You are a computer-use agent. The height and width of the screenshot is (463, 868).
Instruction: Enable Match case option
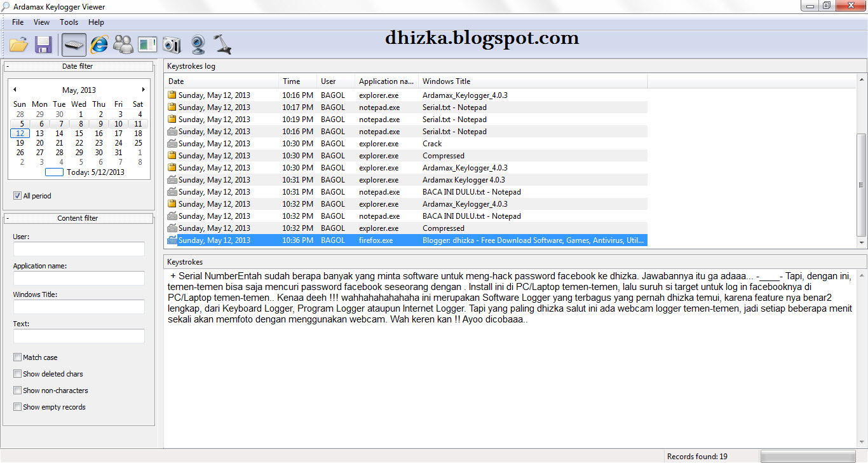17,357
